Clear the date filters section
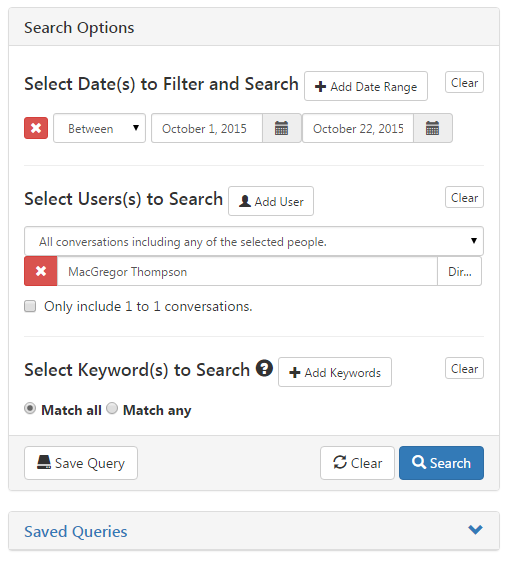 464,82
